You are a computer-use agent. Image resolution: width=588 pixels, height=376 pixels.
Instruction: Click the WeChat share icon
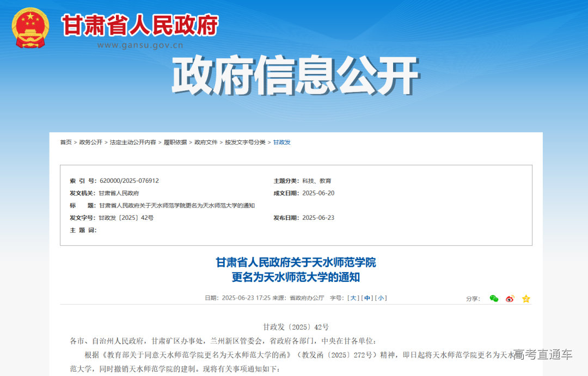pos(493,298)
